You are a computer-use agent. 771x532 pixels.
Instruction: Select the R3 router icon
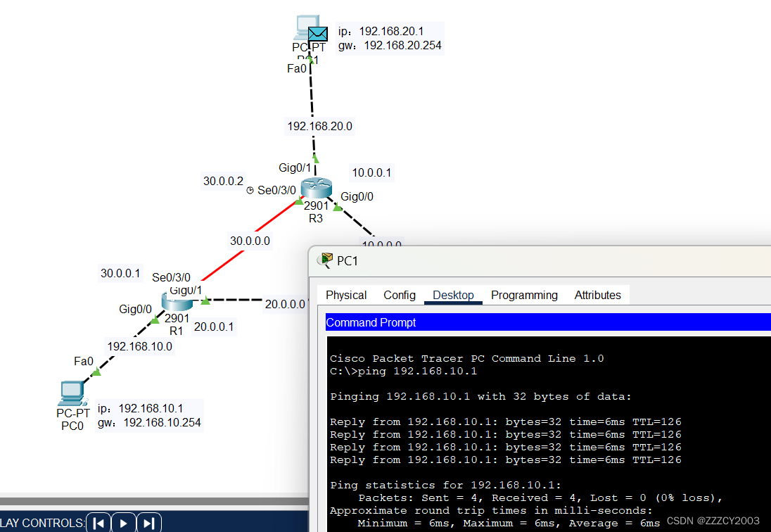(315, 189)
